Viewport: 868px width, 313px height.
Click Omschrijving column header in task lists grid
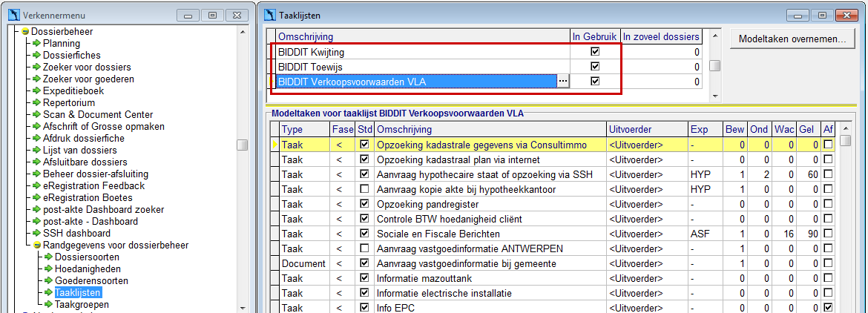423,37
